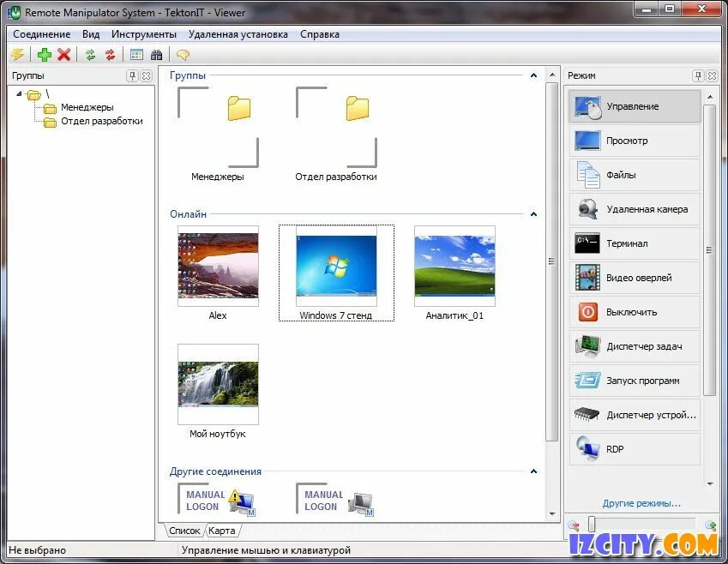The image size is (728, 564).
Task: Open the Другие режимы link
Action: click(x=641, y=503)
